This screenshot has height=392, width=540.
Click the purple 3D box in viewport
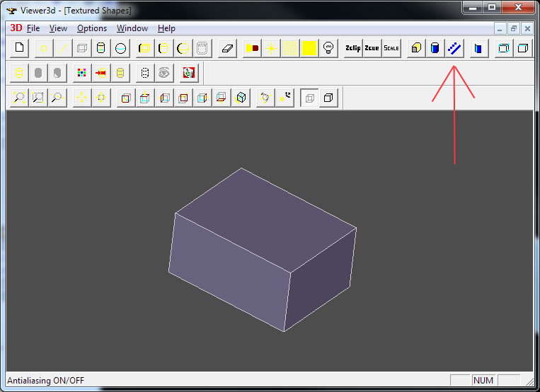tap(262, 248)
